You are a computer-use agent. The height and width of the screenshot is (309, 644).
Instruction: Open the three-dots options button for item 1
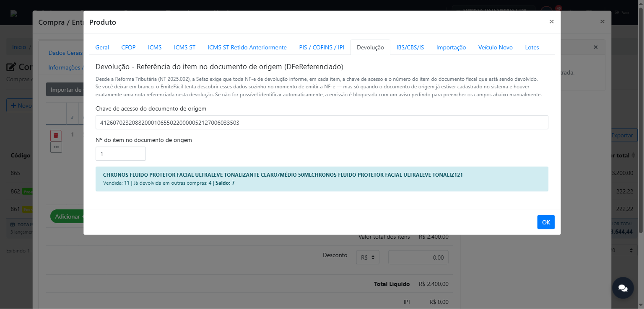(x=56, y=147)
